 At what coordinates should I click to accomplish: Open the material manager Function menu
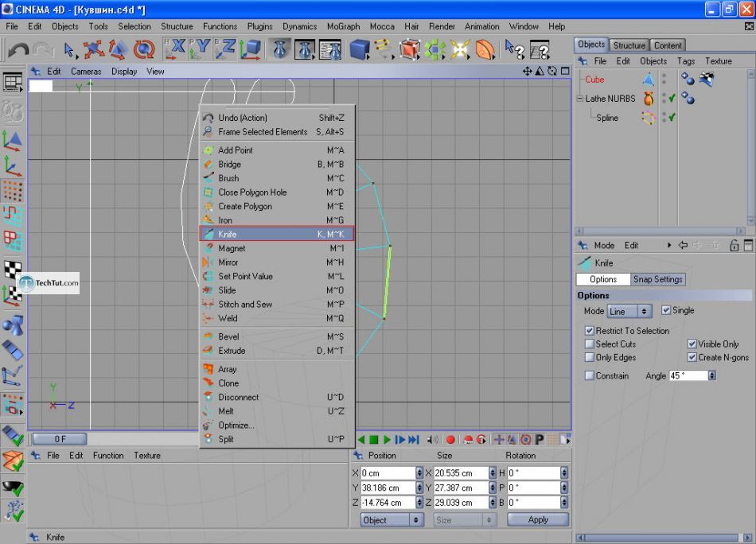pos(108,456)
